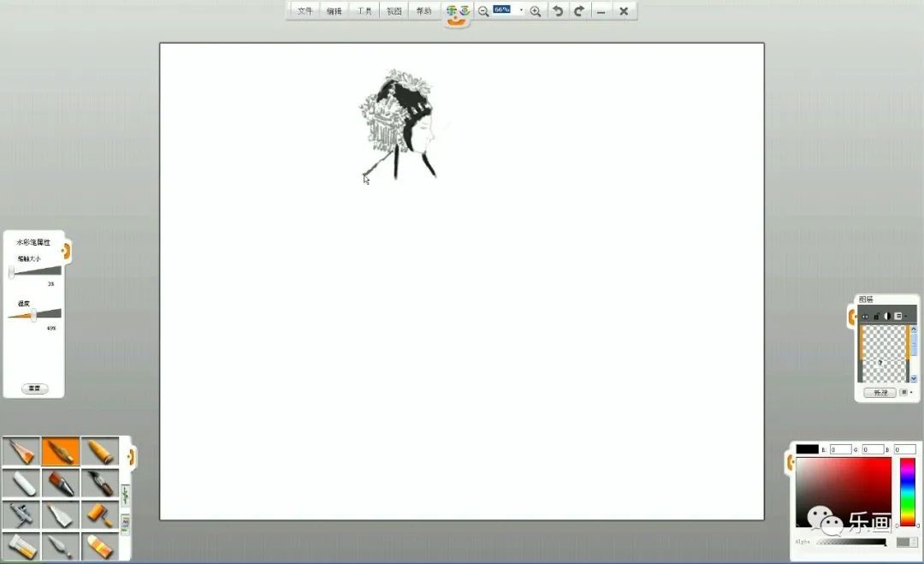The width and height of the screenshot is (924, 564).
Task: Toggle layer visibility eye icon
Action: [x=865, y=316]
